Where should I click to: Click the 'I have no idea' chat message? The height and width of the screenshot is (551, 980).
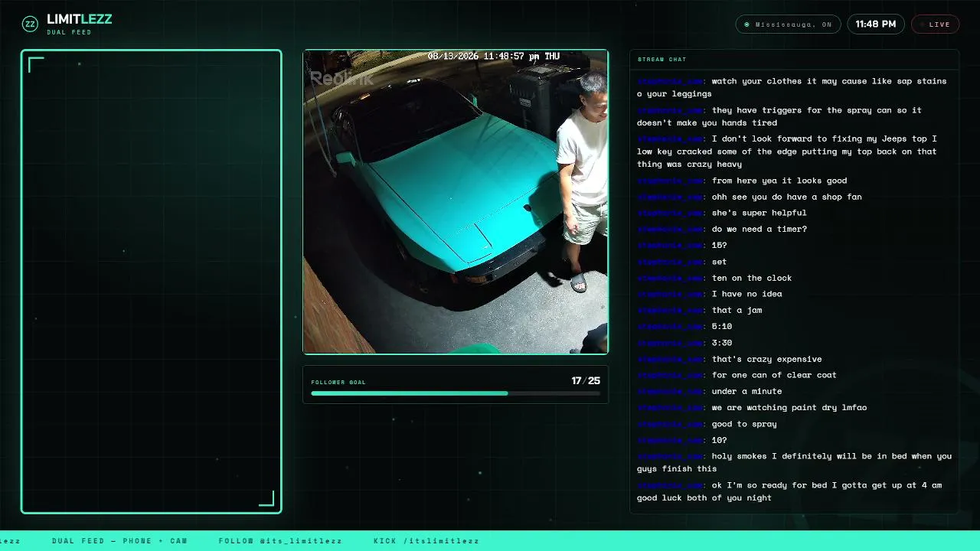pyautogui.click(x=794, y=294)
